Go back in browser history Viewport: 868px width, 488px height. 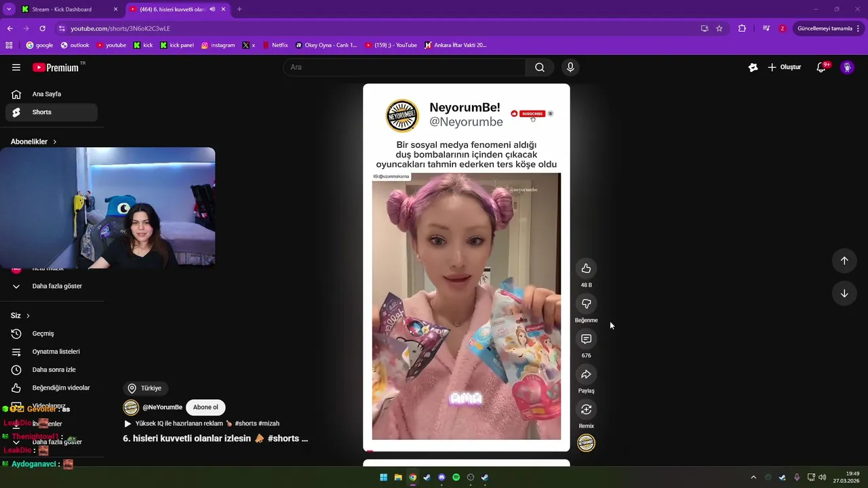(9, 28)
